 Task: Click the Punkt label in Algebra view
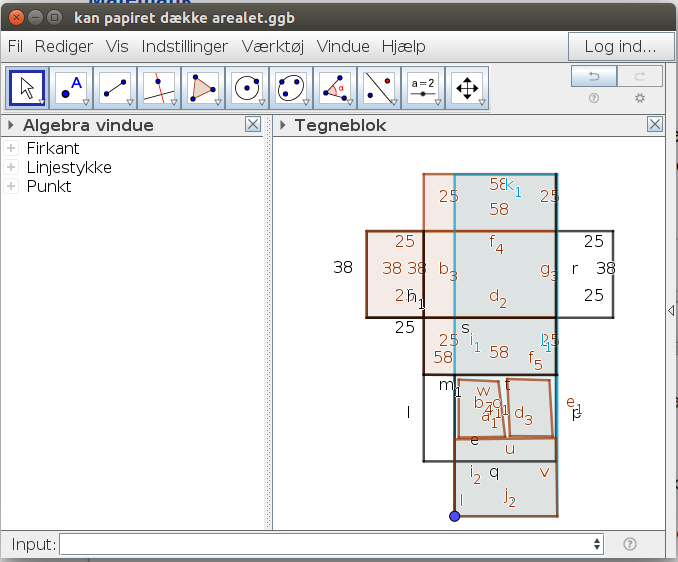[49, 186]
